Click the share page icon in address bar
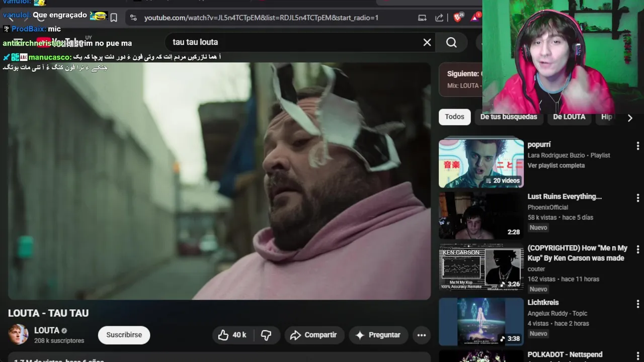This screenshot has height=362, width=644. tap(439, 18)
